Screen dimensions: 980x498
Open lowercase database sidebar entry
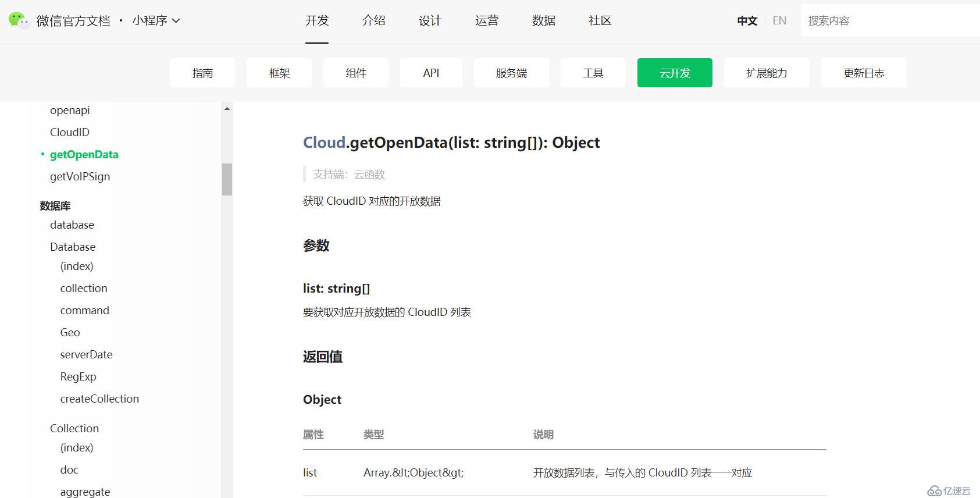pyautogui.click(x=72, y=225)
